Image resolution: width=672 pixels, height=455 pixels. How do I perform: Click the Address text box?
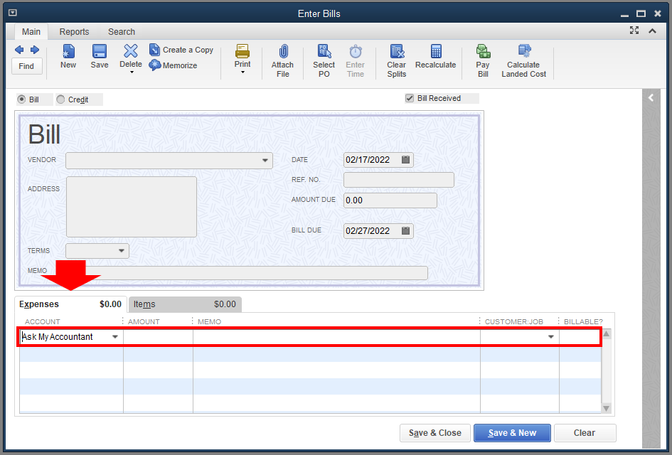tap(132, 207)
